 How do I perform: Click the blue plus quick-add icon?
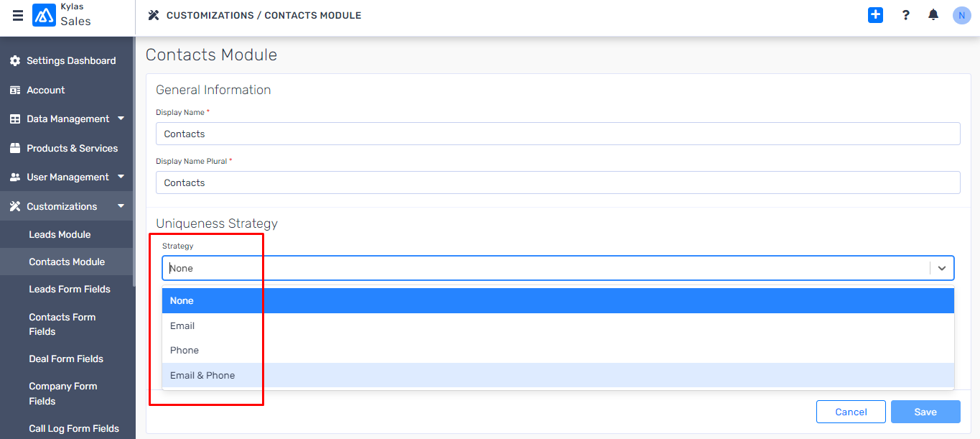(x=875, y=15)
